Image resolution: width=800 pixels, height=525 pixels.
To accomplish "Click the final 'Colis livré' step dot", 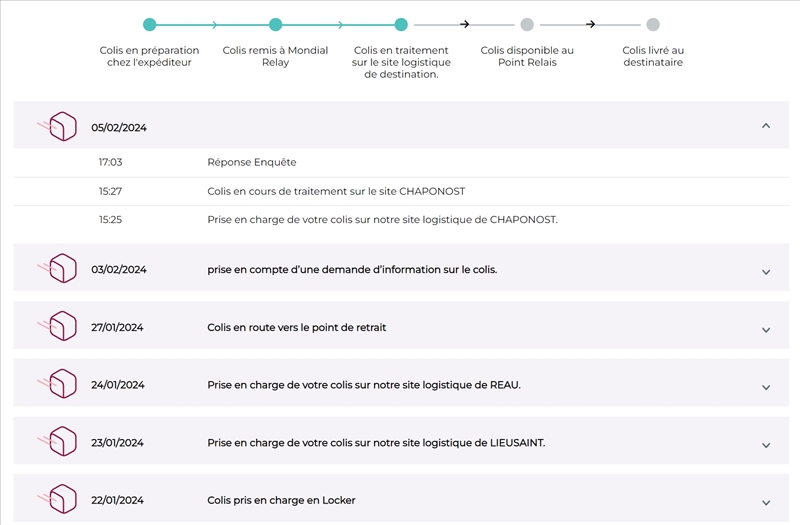I will pos(653,25).
